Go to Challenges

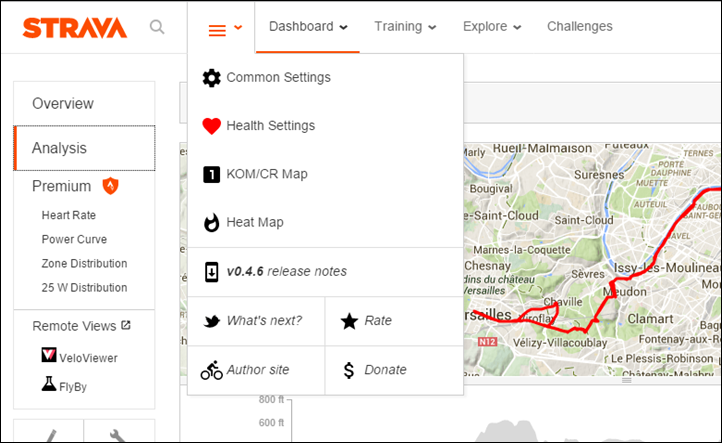[580, 27]
